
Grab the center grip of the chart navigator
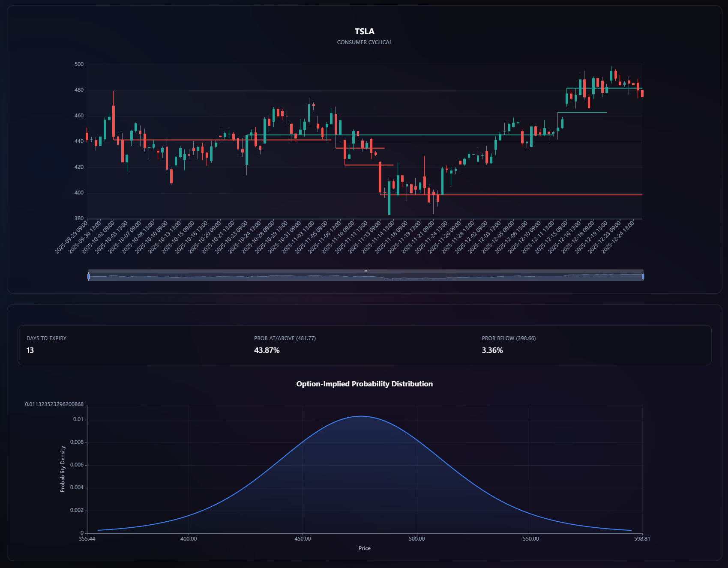point(365,271)
